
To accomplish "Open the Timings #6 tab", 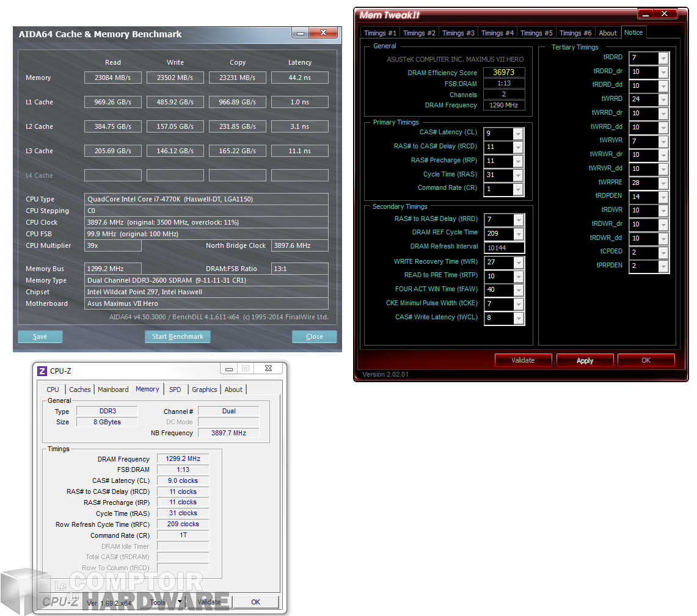I will point(575,33).
